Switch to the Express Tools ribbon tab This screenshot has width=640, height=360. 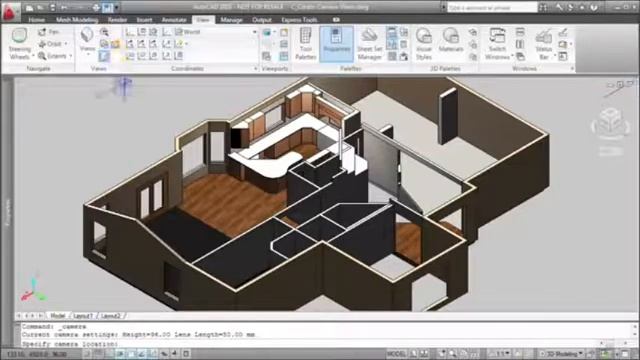coord(299,20)
